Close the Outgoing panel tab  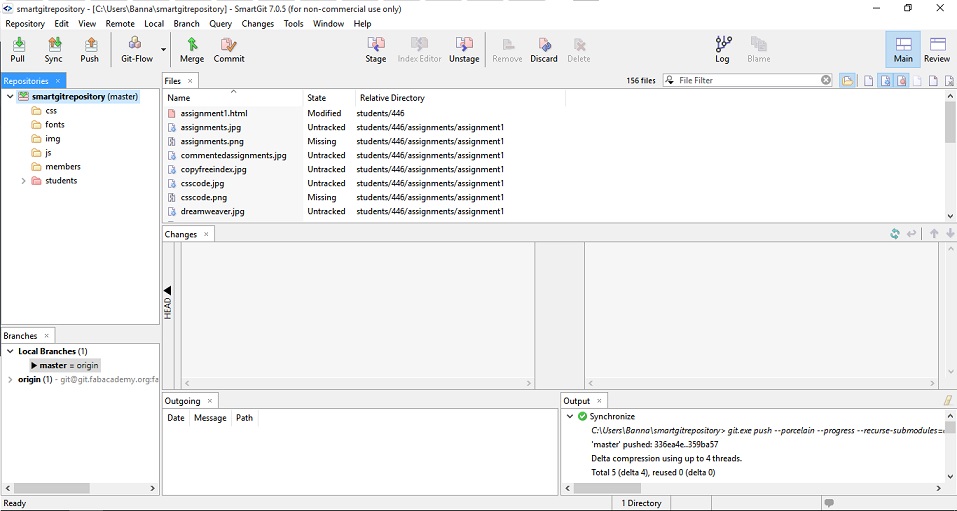coord(209,401)
